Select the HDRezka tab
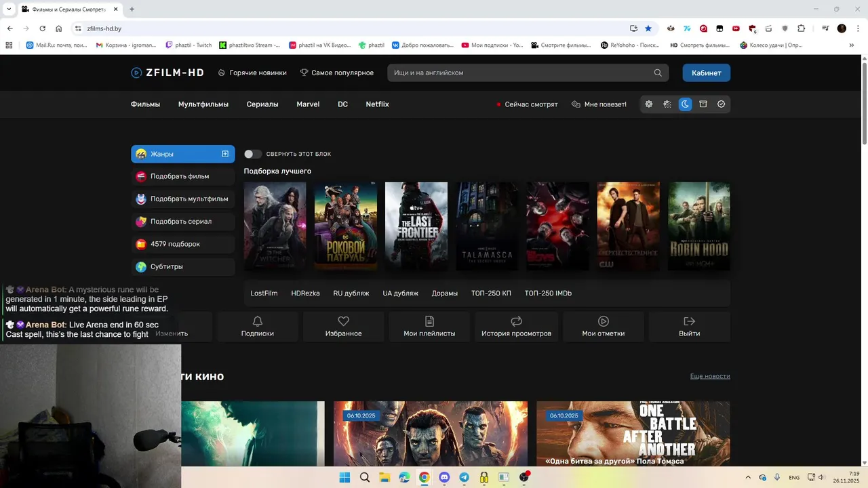The height and width of the screenshot is (488, 868). pyautogui.click(x=305, y=293)
